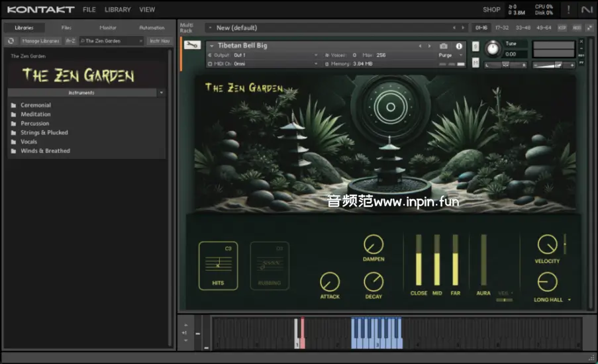598x364 pixels.
Task: Click the Close mic level slider
Action: pos(419,260)
